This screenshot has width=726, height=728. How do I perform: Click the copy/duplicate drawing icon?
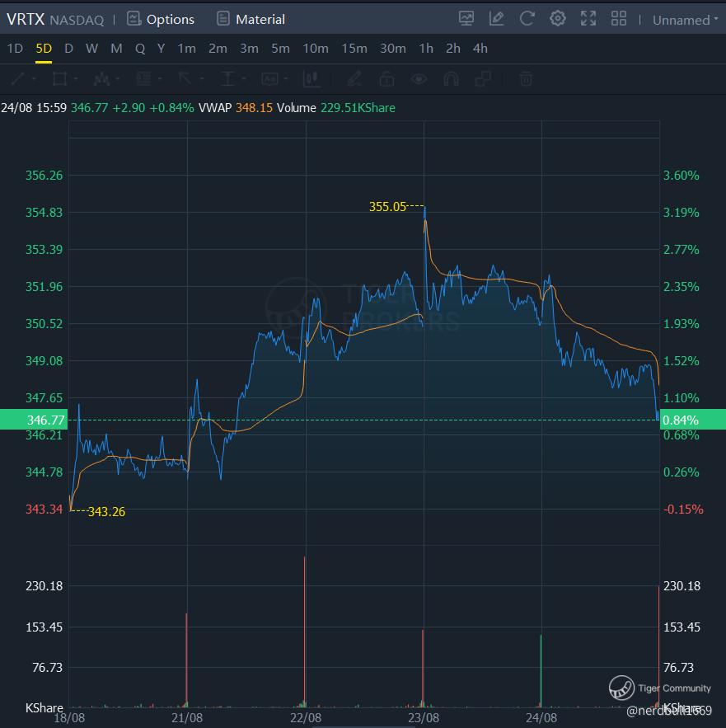coord(483,78)
